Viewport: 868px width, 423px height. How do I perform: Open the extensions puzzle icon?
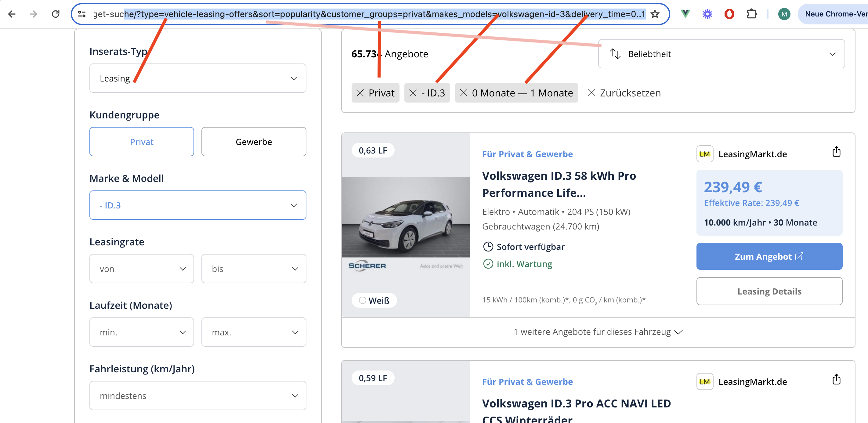(751, 14)
